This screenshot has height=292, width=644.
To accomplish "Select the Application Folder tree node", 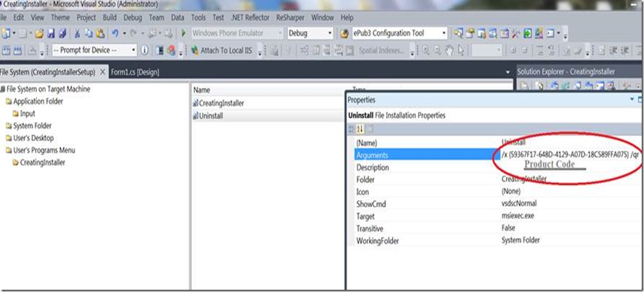I will (38, 101).
